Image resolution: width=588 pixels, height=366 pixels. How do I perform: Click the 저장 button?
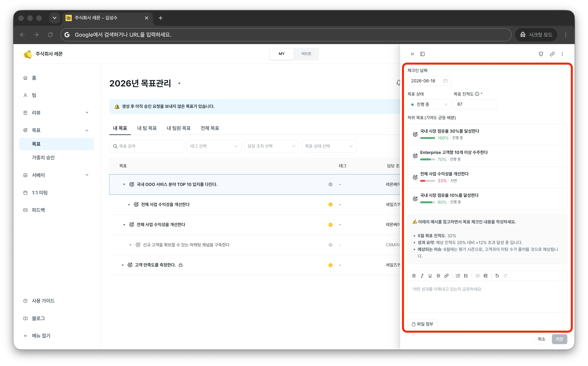(x=559, y=339)
